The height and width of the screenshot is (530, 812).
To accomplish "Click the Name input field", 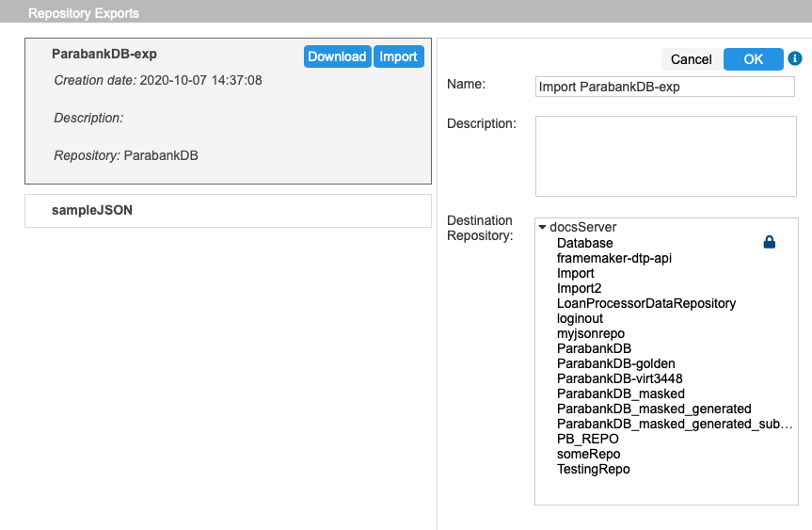I will 665,87.
